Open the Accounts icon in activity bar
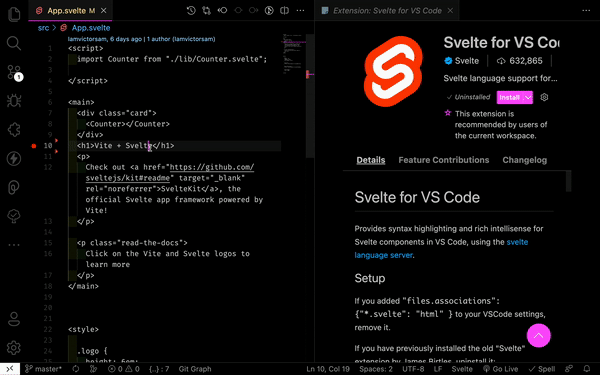Viewport: 600px width, 375px height. coord(14,319)
